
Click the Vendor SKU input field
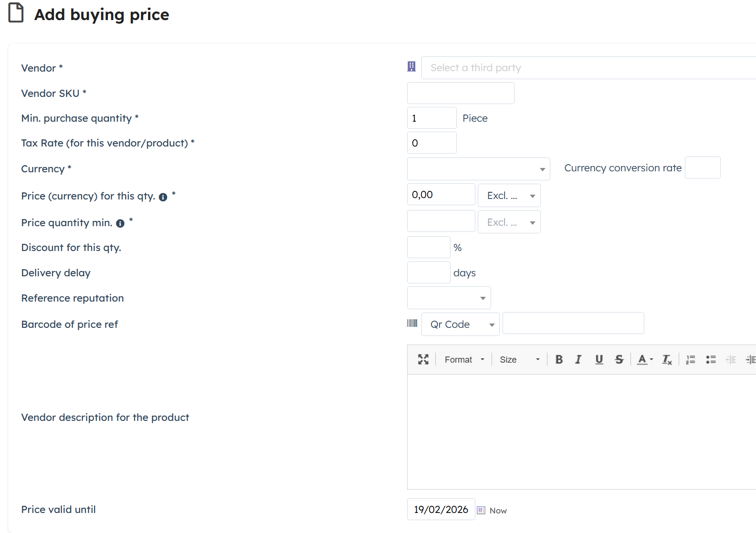pyautogui.click(x=460, y=93)
